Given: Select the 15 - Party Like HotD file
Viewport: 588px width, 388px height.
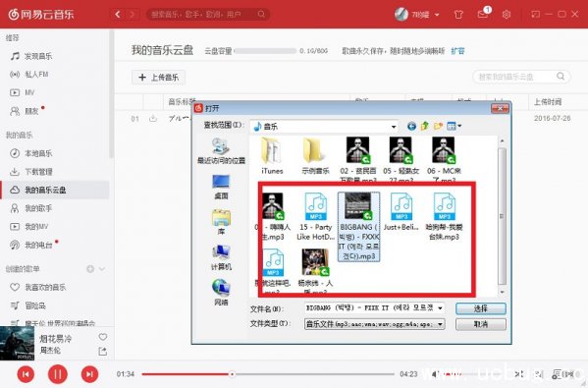Looking at the screenshot, I should click(x=315, y=216).
